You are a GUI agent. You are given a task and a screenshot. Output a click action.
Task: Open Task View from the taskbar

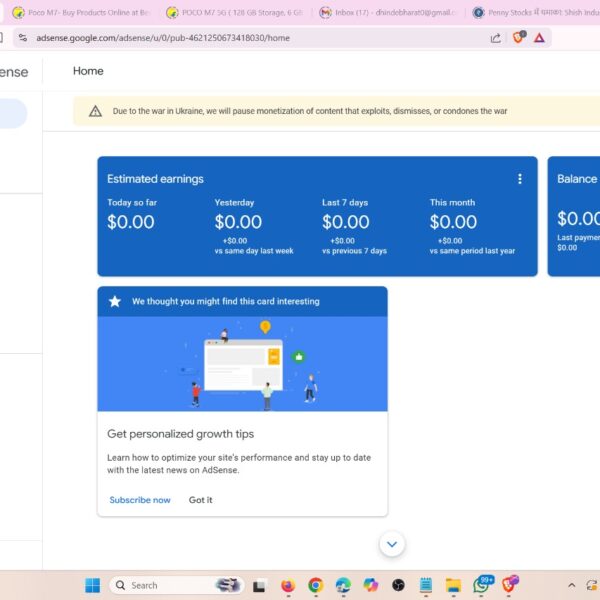point(259,585)
